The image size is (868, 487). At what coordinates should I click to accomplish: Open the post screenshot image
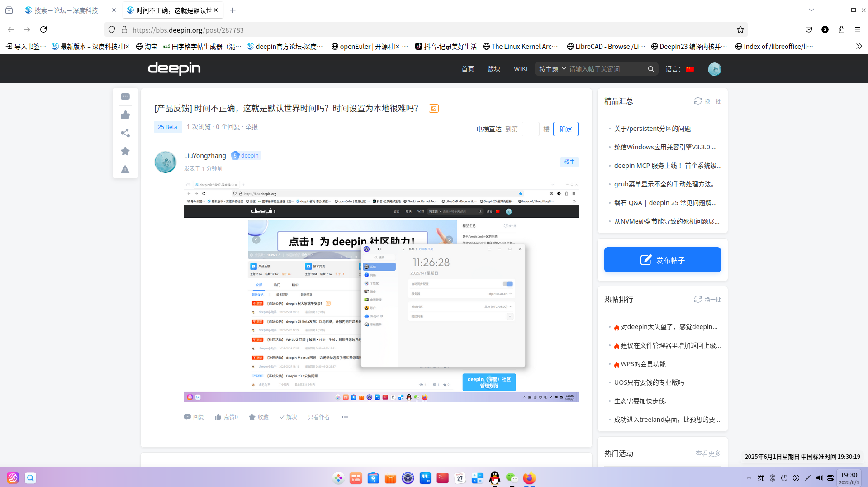click(381, 291)
